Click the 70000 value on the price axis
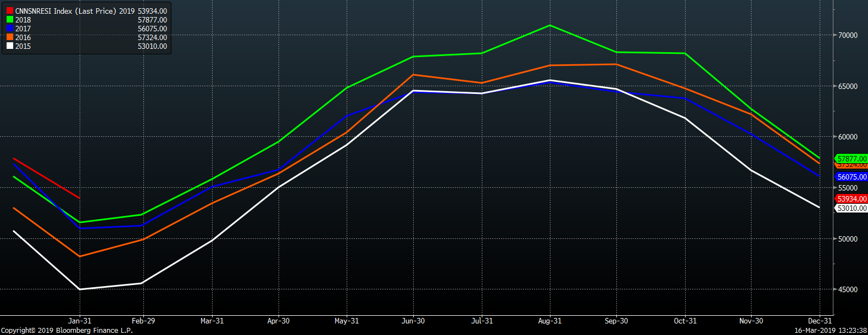Viewport: 868px width, 335px height. [848, 35]
